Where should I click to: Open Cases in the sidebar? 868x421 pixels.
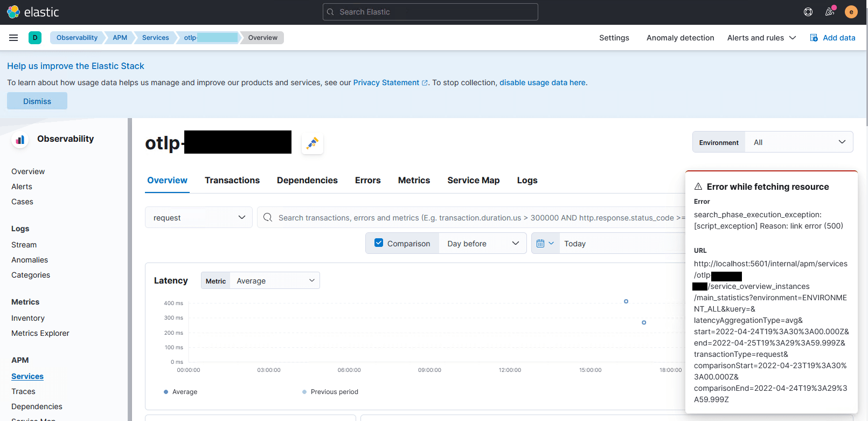pyautogui.click(x=22, y=202)
